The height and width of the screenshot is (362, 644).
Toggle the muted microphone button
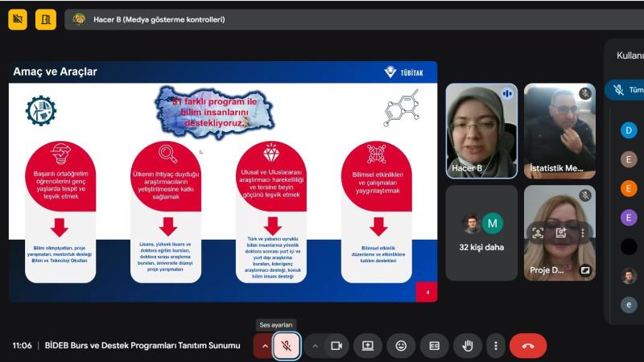pyautogui.click(x=287, y=346)
